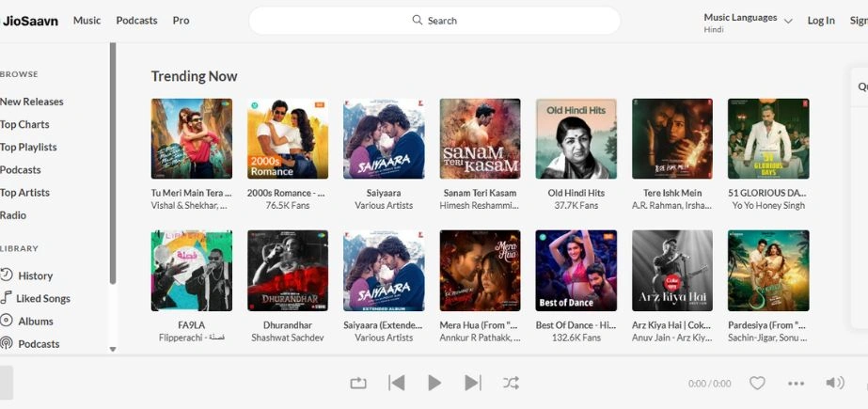This screenshot has width=868, height=409.
Task: Switch to the Pro tab
Action: click(x=181, y=20)
